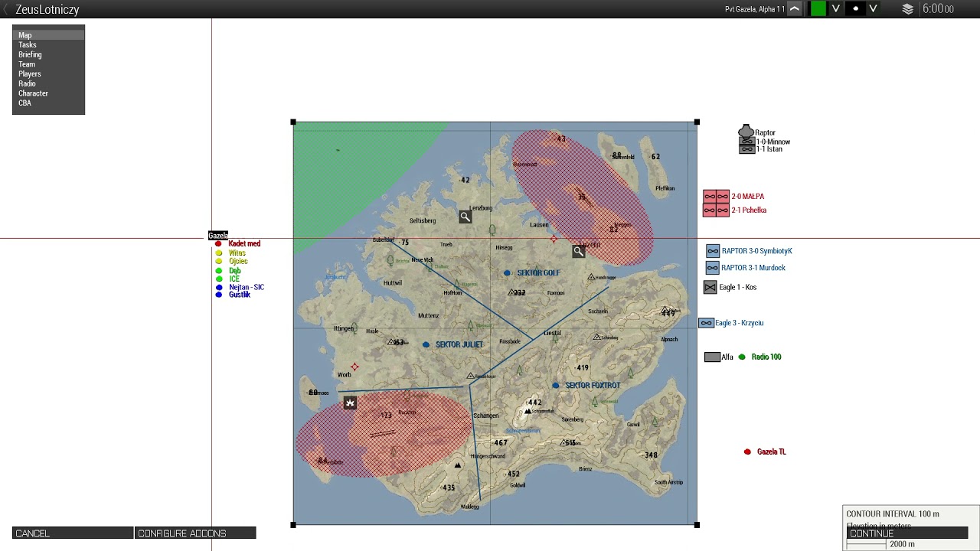Click the mission clock 6:00
Image resolution: width=980 pixels, height=551 pixels.
[x=938, y=9]
